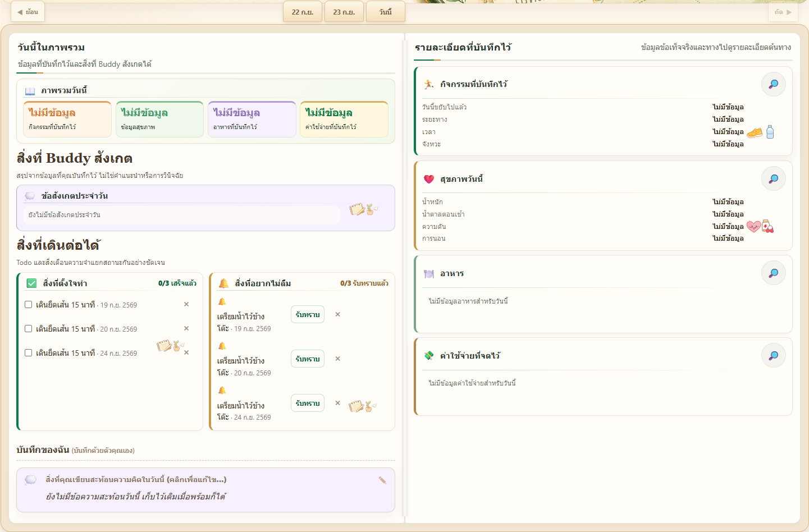Image resolution: width=809 pixels, height=532 pixels.
Task: Select the 22 ก.ย. date tab
Action: (303, 12)
